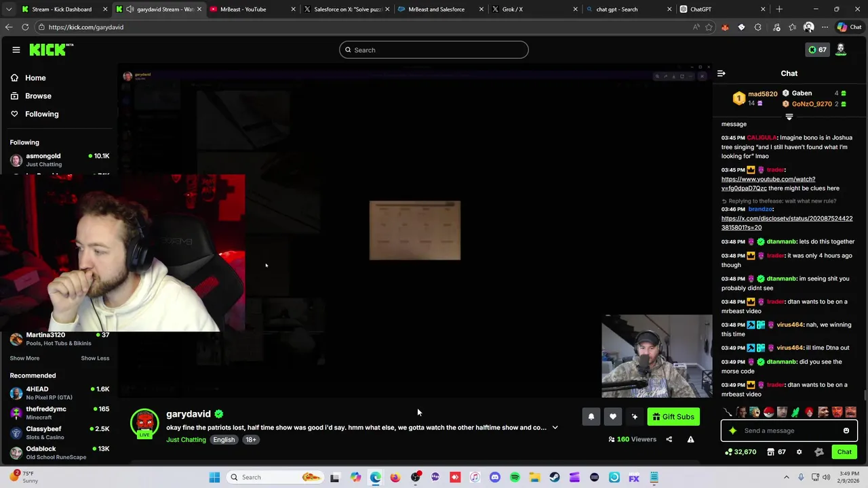Open the Kicks balance showing 67 in the header
The image size is (868, 488).
[817, 49]
